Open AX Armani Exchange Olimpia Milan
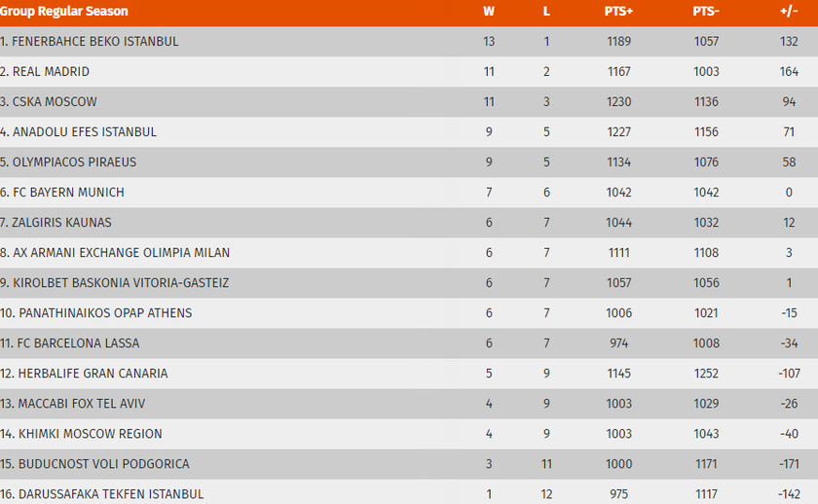 point(121,253)
